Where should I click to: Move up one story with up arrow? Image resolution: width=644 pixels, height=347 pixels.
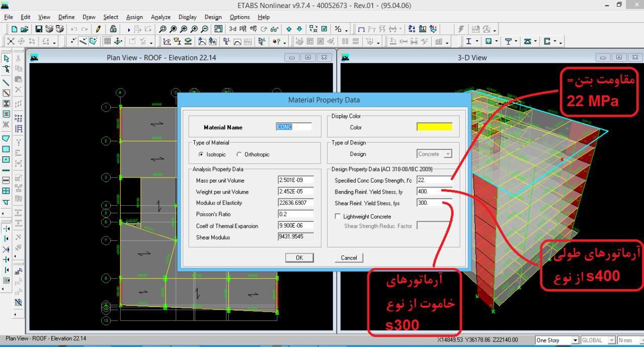(x=289, y=29)
